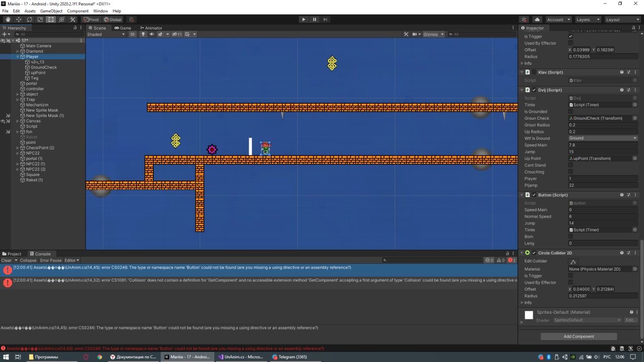Toggle Global handle rotation
The image size is (644, 362).
[x=113, y=20]
